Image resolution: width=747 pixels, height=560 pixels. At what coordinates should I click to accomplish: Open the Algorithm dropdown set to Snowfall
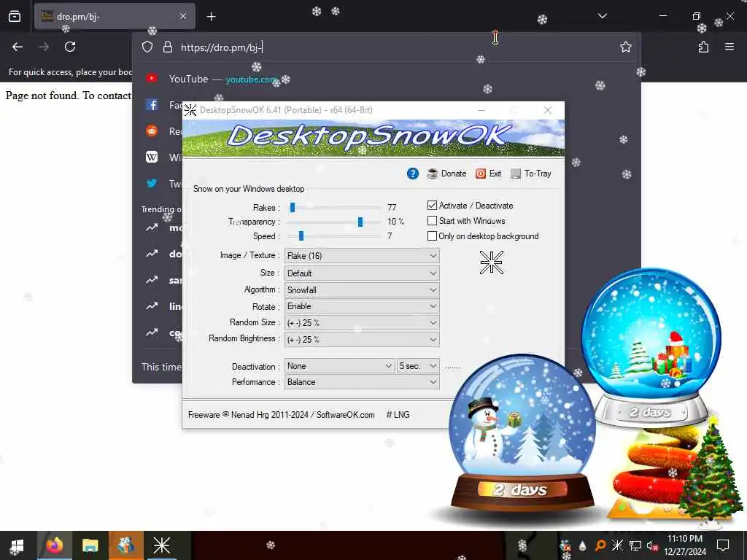tap(362, 290)
